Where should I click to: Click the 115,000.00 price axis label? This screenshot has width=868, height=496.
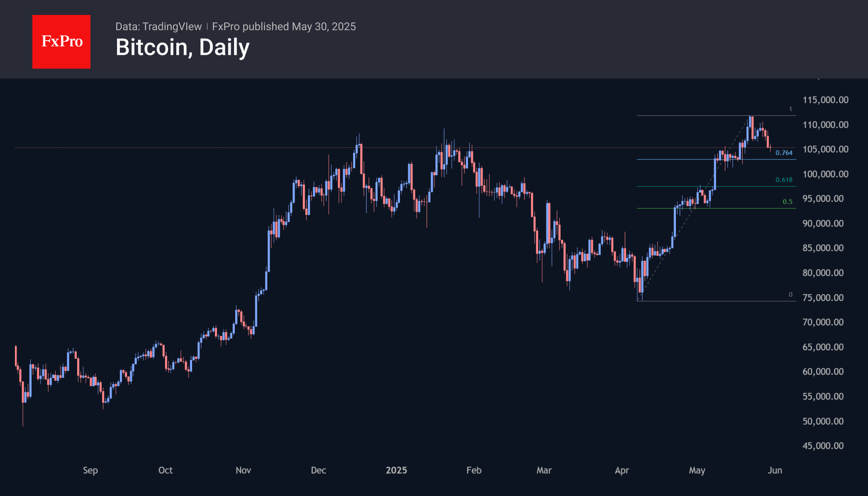(825, 100)
